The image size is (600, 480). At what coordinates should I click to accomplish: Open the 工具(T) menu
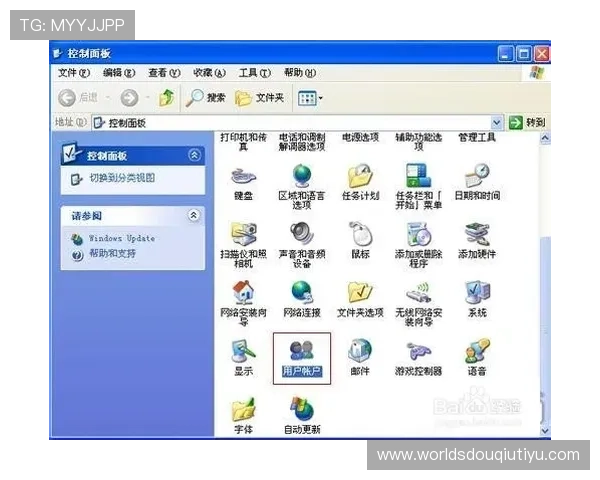click(x=254, y=73)
